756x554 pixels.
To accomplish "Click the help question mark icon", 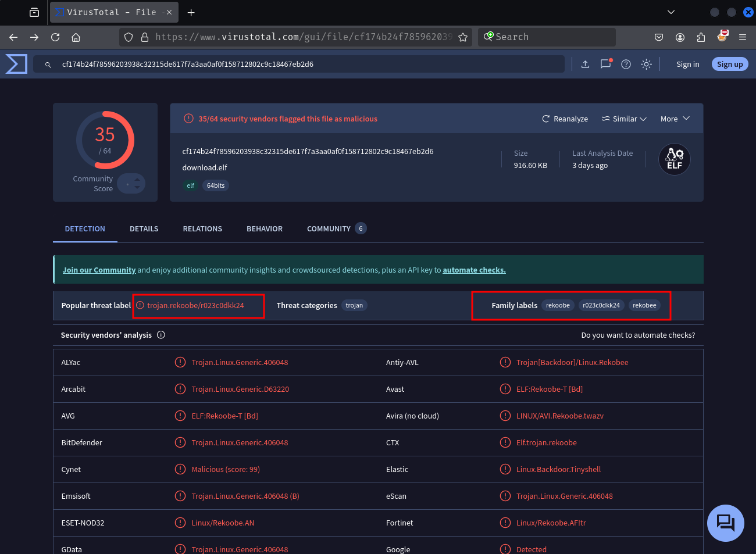I will [626, 65].
